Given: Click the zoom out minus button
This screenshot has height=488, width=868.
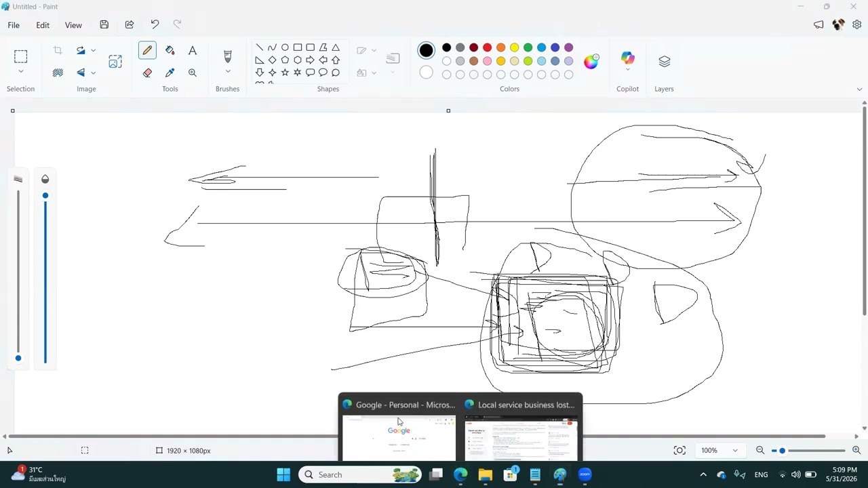Looking at the screenshot, I should click(760, 451).
